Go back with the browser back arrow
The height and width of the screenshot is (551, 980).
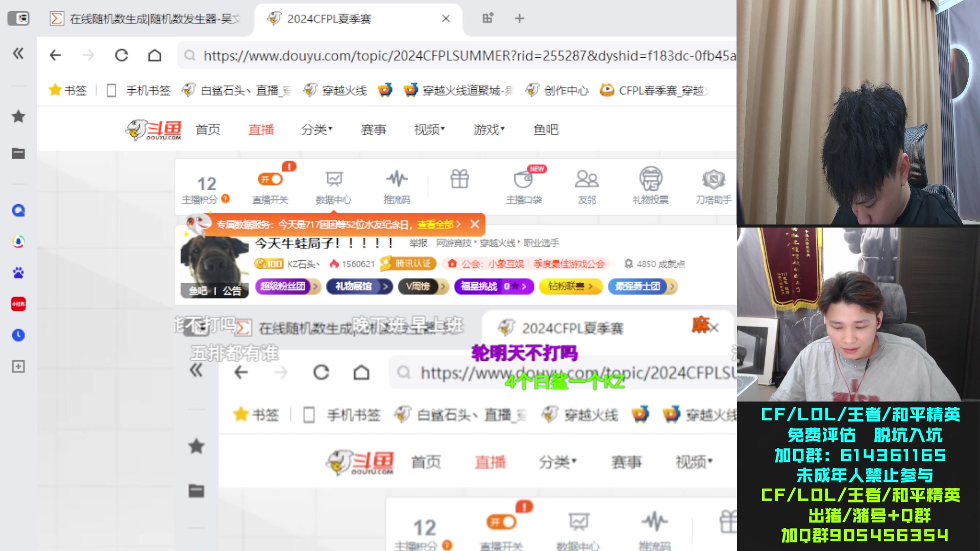click(55, 55)
